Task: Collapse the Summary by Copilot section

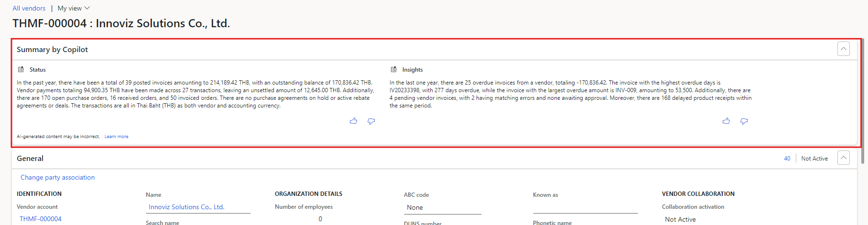Action: (x=844, y=49)
